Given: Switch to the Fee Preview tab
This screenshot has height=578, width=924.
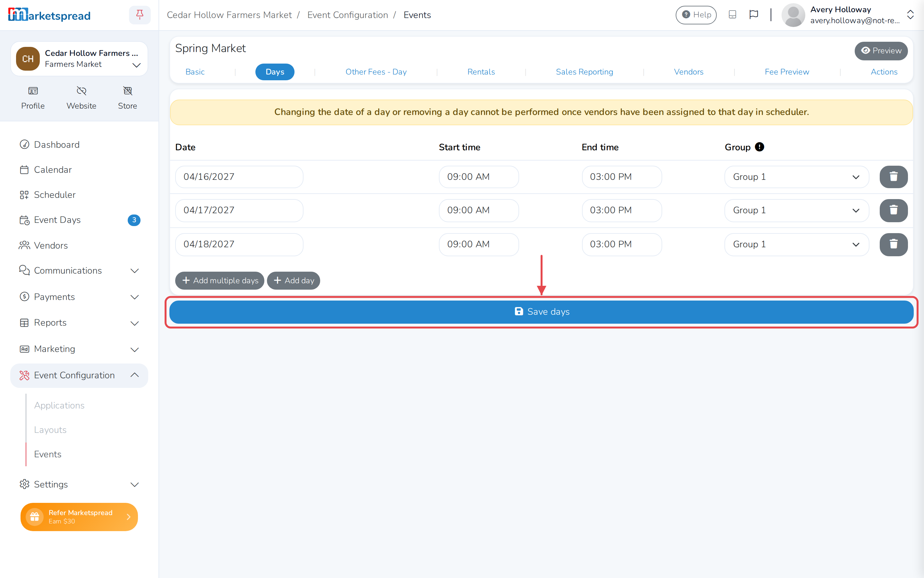Looking at the screenshot, I should pos(787,72).
